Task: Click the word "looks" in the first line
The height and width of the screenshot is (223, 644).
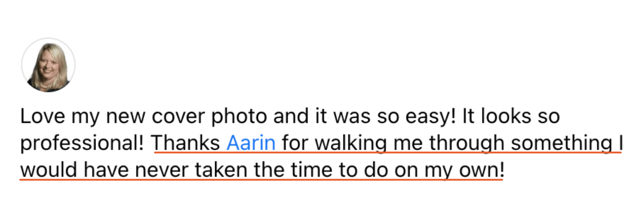Action: click(506, 117)
